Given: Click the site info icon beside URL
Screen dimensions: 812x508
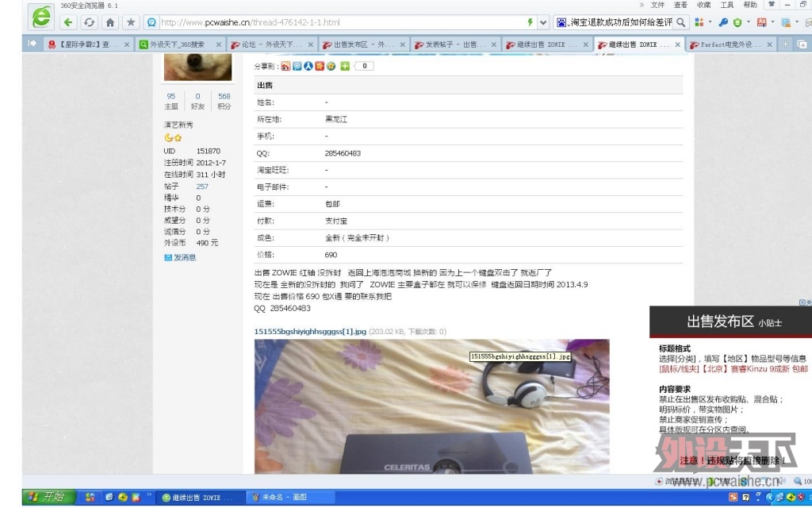Looking at the screenshot, I should pyautogui.click(x=151, y=22).
